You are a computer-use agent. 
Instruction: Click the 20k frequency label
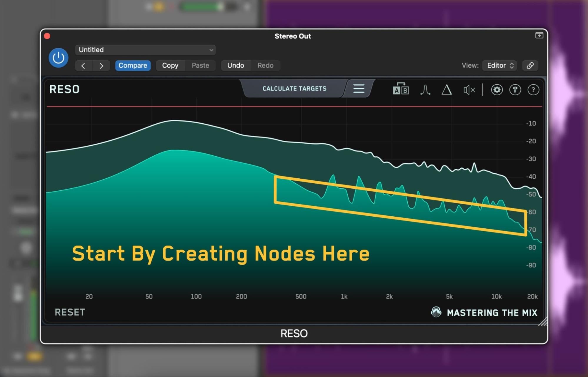532,297
